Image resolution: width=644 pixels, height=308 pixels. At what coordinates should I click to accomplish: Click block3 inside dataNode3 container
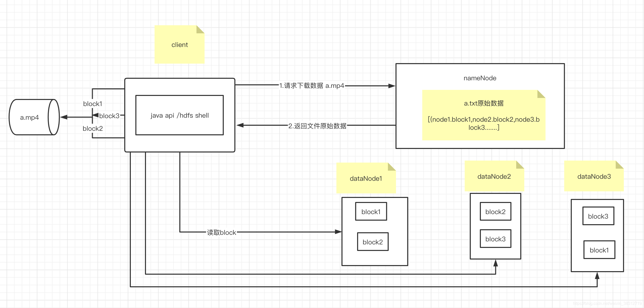598,216
